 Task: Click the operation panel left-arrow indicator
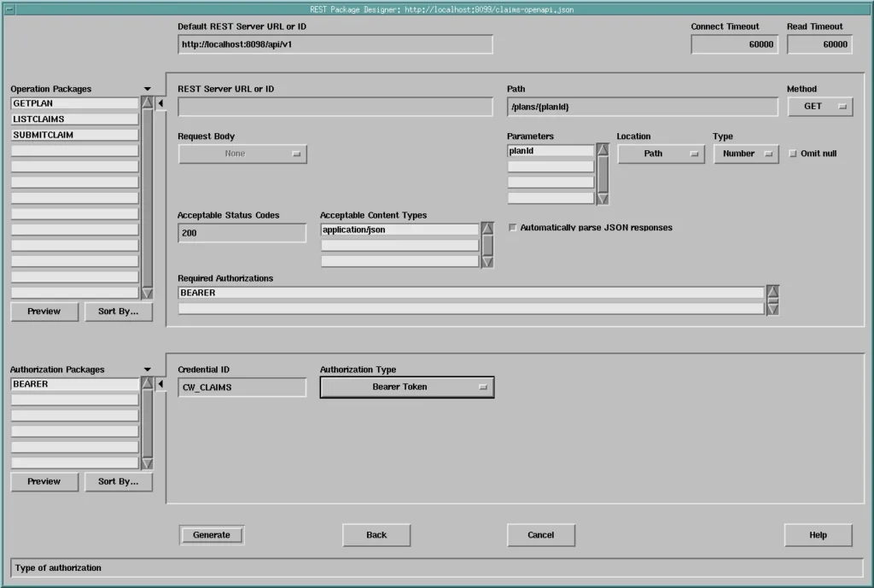tap(160, 103)
